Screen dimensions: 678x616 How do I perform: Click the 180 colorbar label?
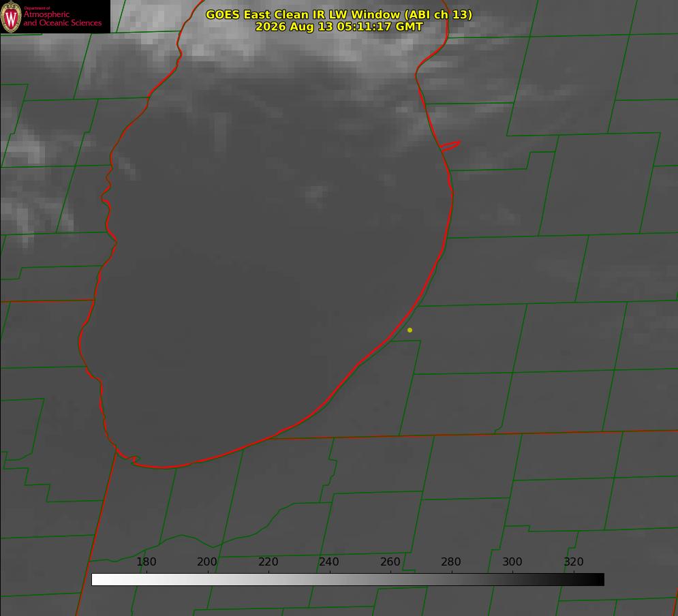pos(146,561)
